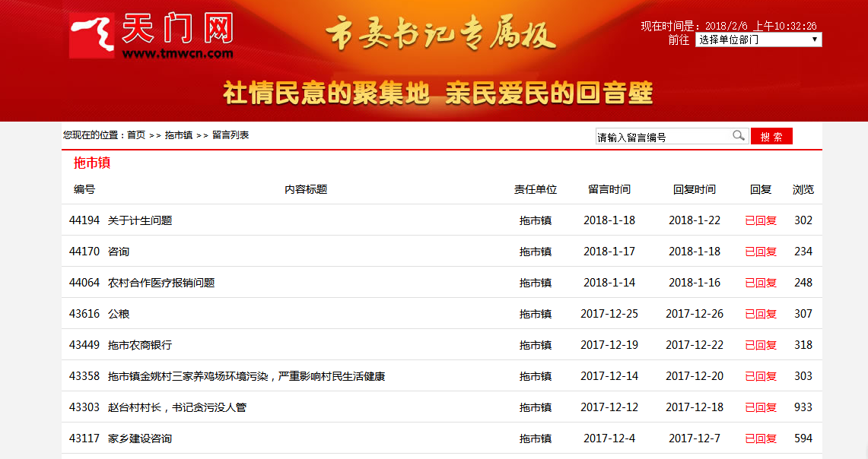Click message number 43303
The width and height of the screenshot is (868, 459).
click(x=84, y=407)
